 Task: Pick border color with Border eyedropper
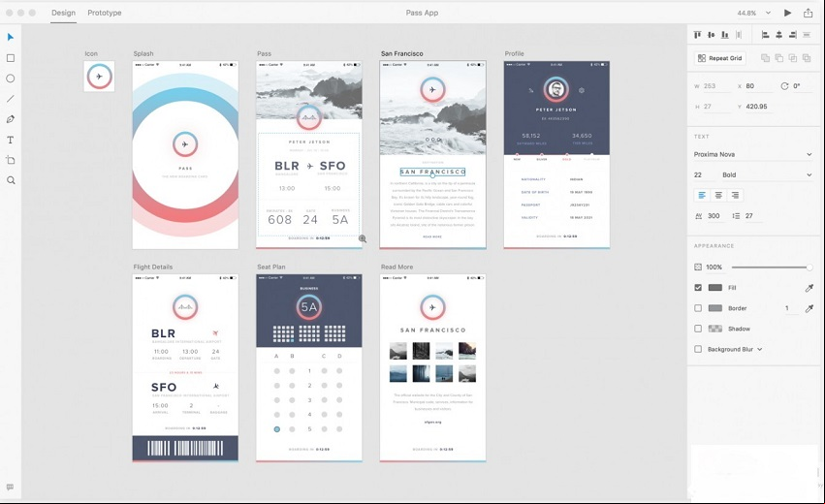[809, 308]
